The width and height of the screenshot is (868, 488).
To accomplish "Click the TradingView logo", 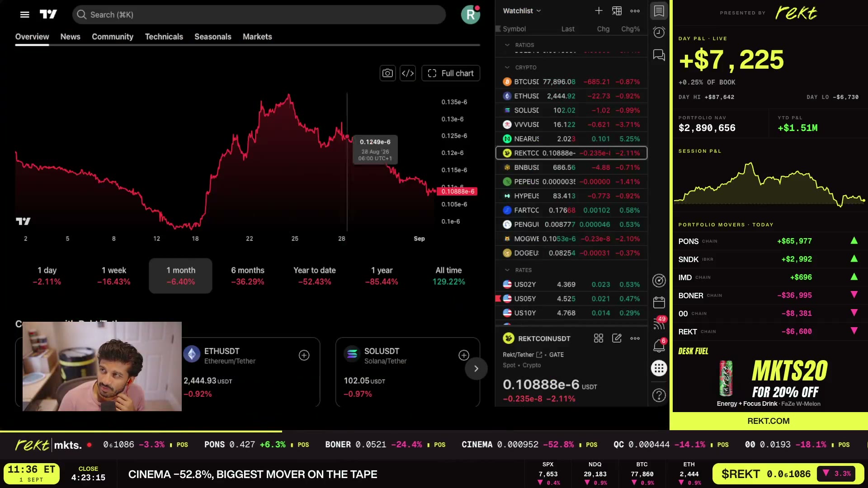I will pos(48,14).
